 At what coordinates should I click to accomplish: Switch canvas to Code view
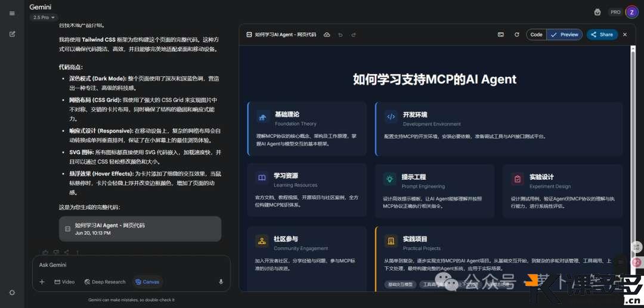tap(537, 35)
